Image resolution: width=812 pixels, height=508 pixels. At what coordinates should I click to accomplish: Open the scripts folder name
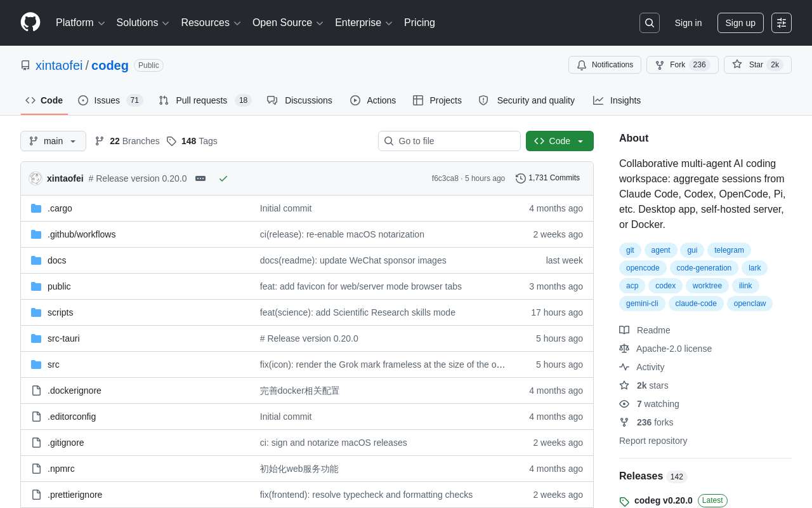(x=60, y=312)
